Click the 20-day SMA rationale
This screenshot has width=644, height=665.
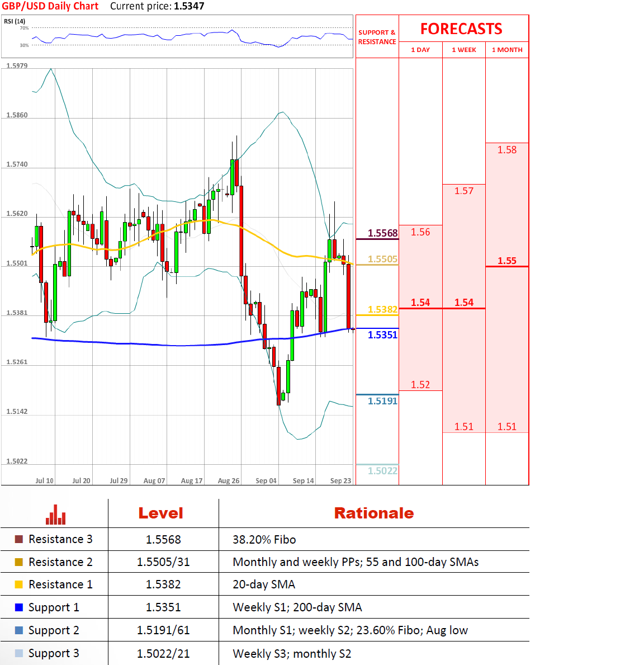264,584
